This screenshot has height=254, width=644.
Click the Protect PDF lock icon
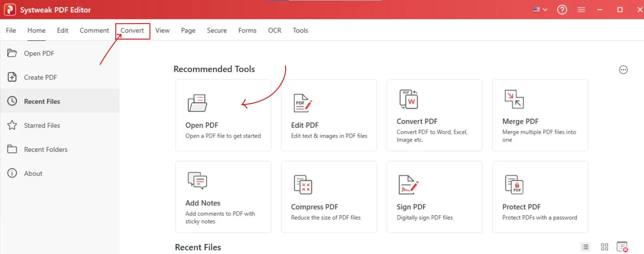tap(514, 184)
